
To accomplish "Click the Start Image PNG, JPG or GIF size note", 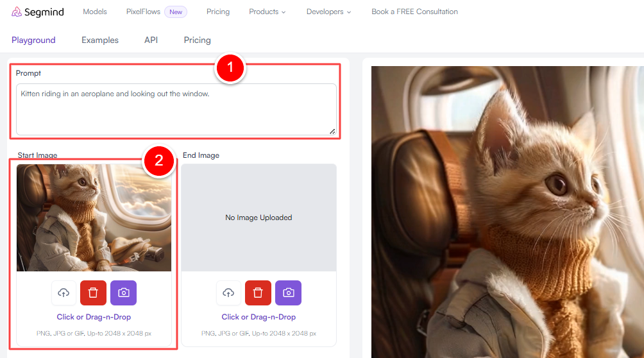I will coord(94,334).
